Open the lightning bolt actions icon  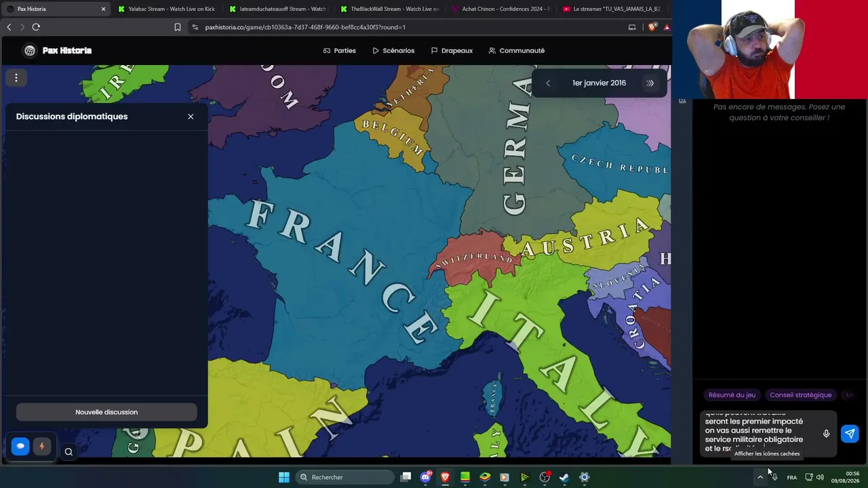click(x=42, y=446)
